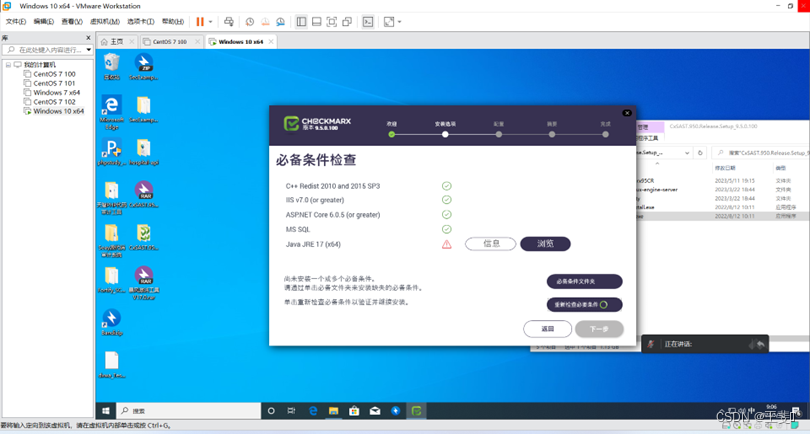This screenshot has height=434, width=810.
Task: Open File Explorer from the taskbar
Action: pos(333,411)
